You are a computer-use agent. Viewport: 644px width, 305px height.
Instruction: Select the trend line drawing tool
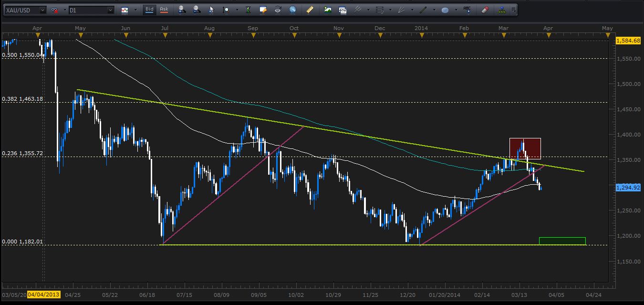pos(423,10)
